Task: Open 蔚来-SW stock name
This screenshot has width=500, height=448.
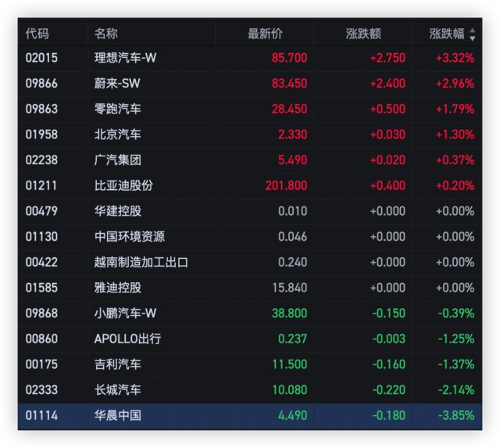Action: [x=117, y=83]
